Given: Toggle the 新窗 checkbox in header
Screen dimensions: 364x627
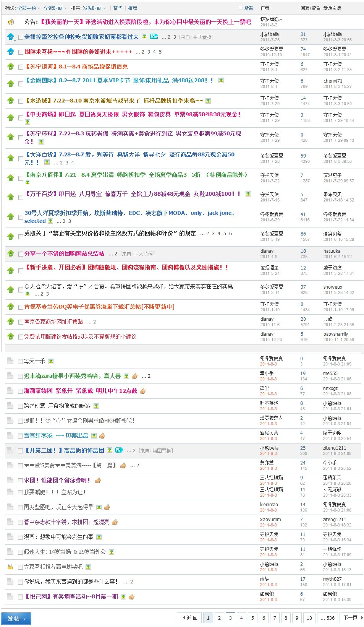Looking at the screenshot, I should [x=241, y=8].
